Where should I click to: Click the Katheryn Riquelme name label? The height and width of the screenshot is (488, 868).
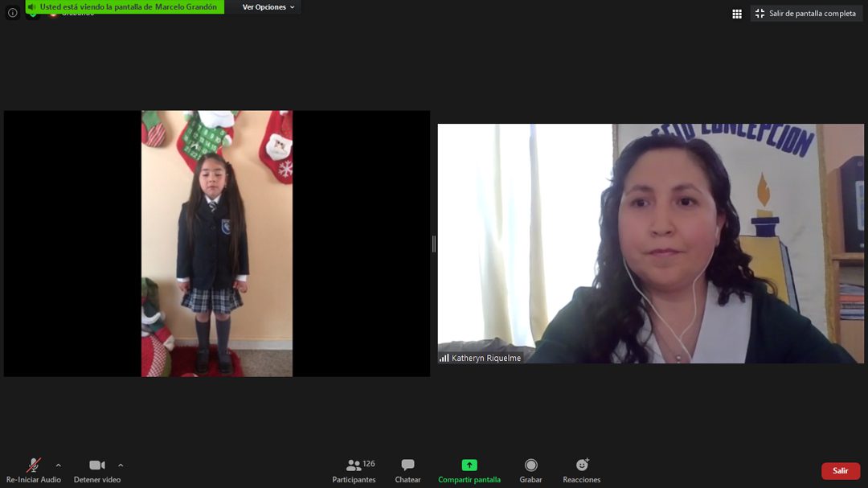tap(486, 358)
